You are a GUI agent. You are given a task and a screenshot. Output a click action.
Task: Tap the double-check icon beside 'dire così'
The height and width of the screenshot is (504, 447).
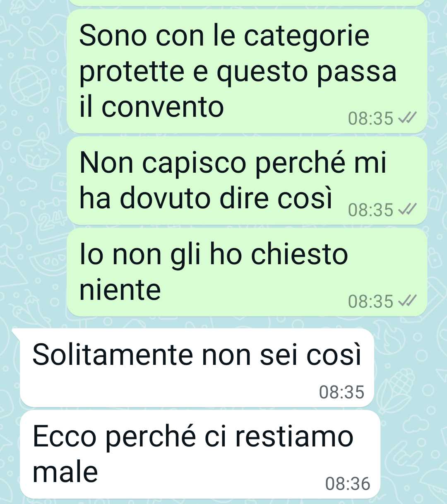tap(406, 210)
